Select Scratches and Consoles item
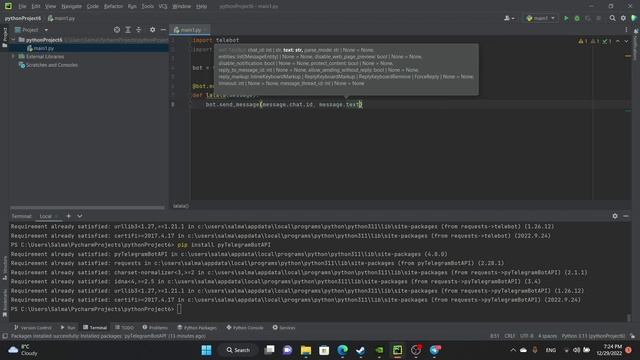Viewport: 640px width, 360px height. point(48,65)
